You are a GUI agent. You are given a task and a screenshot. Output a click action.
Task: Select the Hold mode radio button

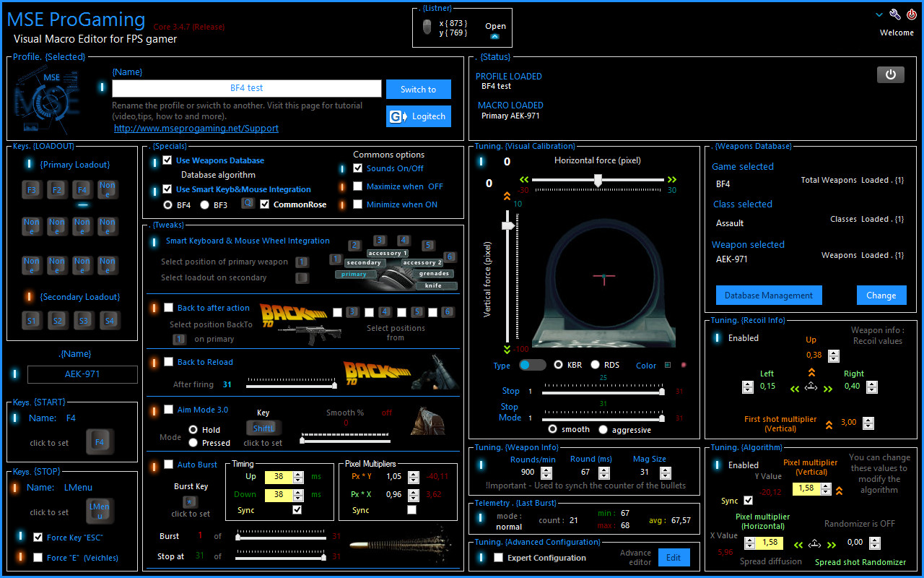pyautogui.click(x=193, y=429)
